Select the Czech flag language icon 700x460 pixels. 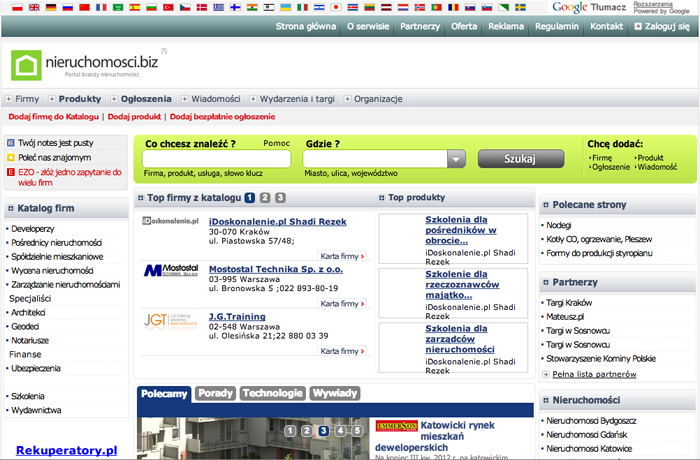tap(185, 7)
